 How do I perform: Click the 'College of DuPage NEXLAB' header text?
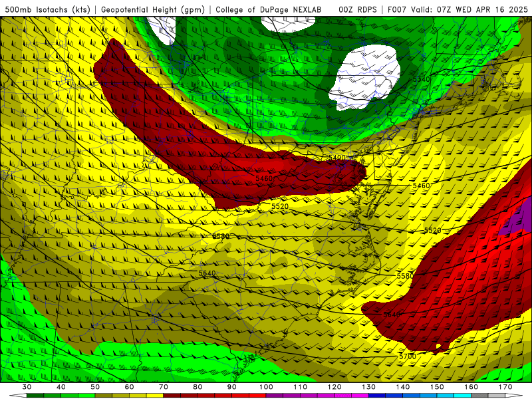tap(269, 9)
